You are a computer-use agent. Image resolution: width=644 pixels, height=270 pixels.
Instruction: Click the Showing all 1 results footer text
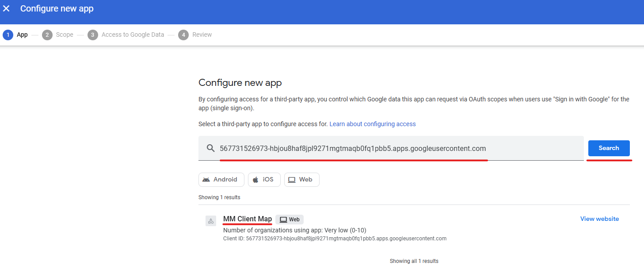coord(414,261)
